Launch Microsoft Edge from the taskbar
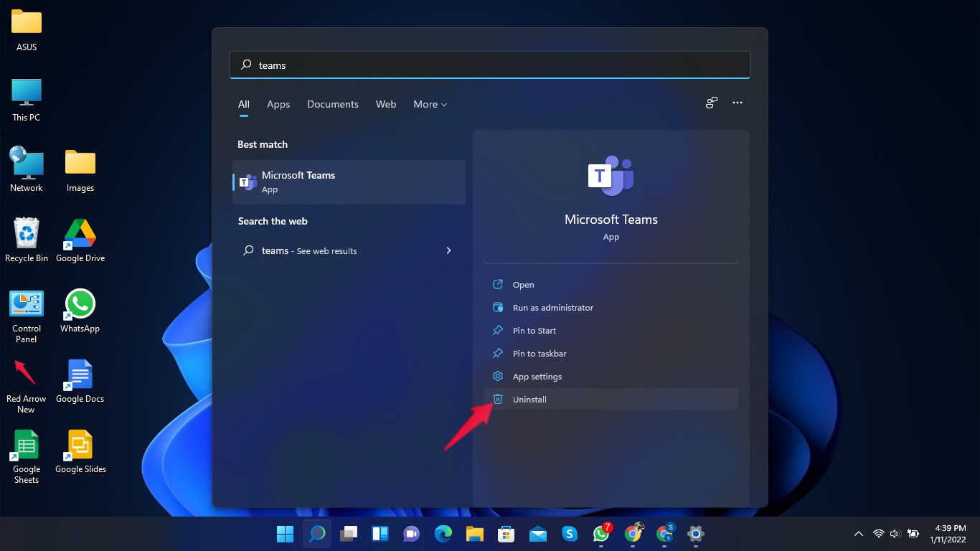The image size is (980, 551). 443,534
